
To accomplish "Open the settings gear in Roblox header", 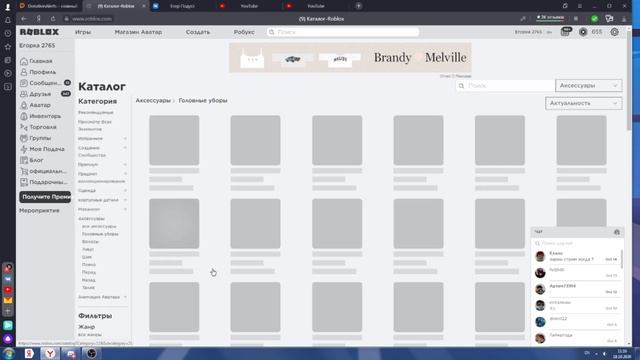I will pyautogui.click(x=614, y=32).
